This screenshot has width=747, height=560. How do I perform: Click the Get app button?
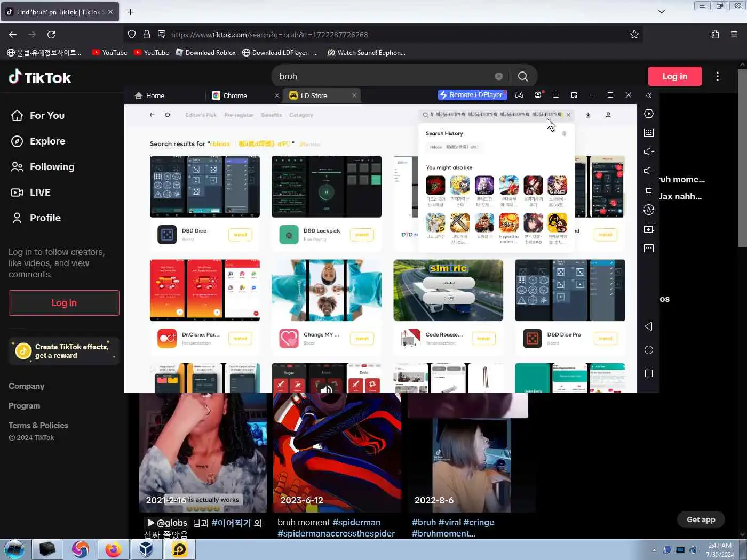(701, 519)
